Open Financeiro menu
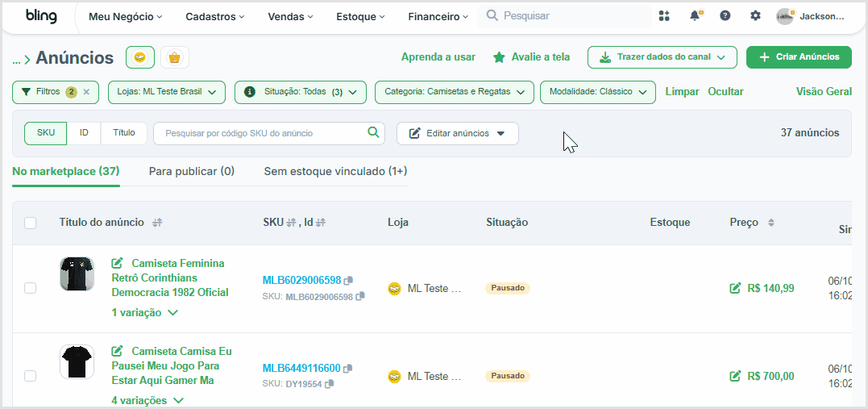The width and height of the screenshot is (868, 409). click(438, 17)
